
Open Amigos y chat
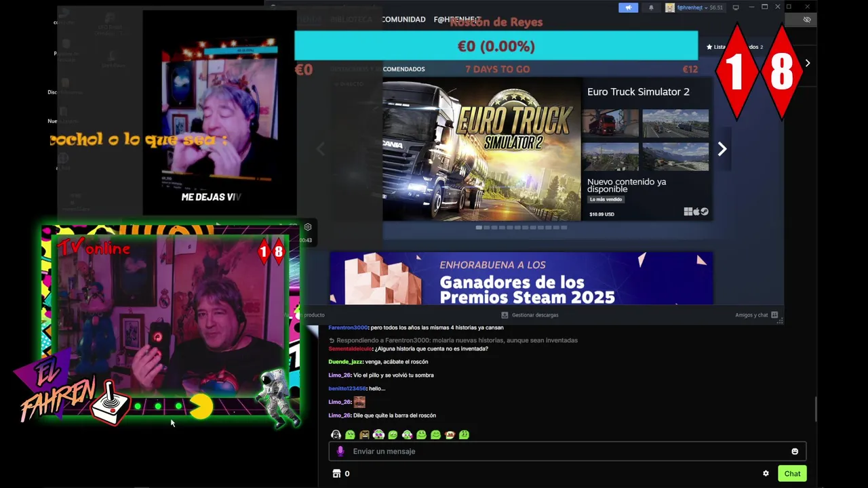pyautogui.click(x=751, y=315)
